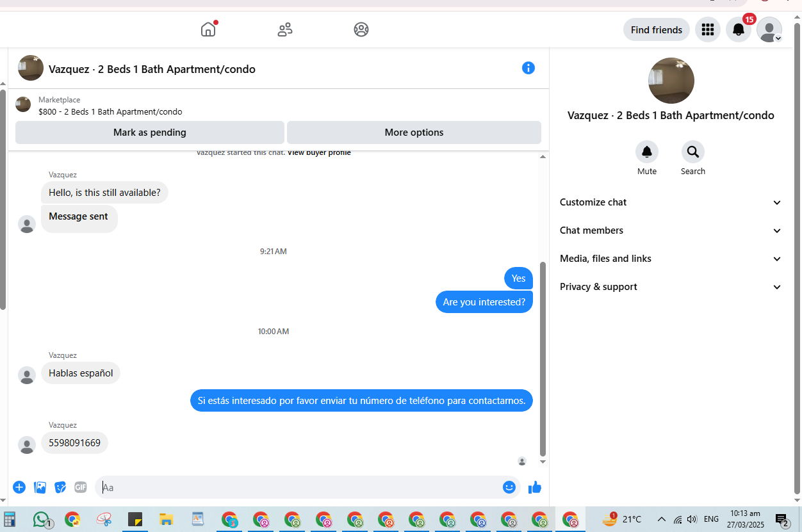Open the Facebook menu grid icon
Viewport: 802px width, 532px height.
pyautogui.click(x=708, y=29)
